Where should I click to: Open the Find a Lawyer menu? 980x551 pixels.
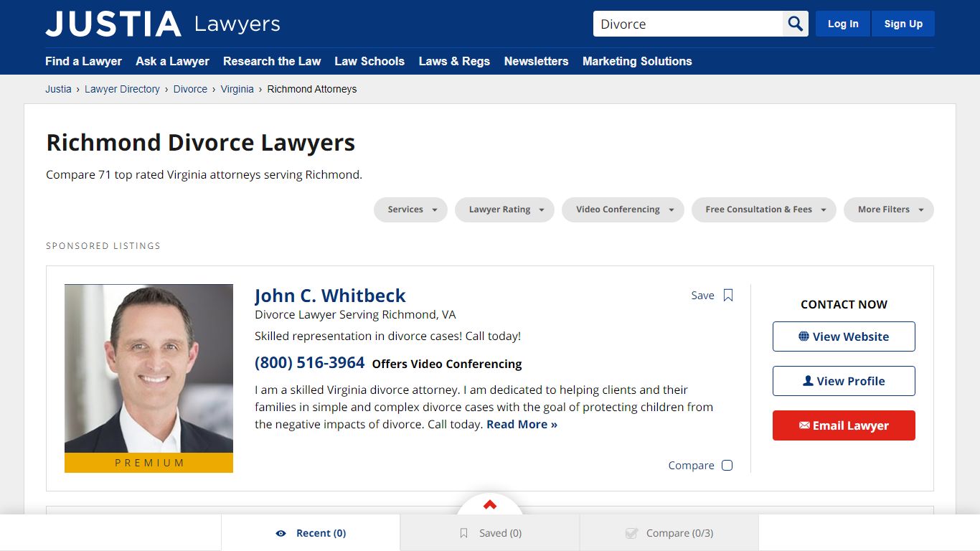pos(83,61)
